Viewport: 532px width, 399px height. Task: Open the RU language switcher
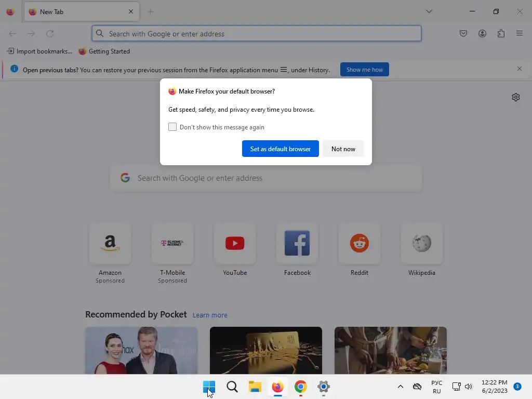pyautogui.click(x=436, y=387)
